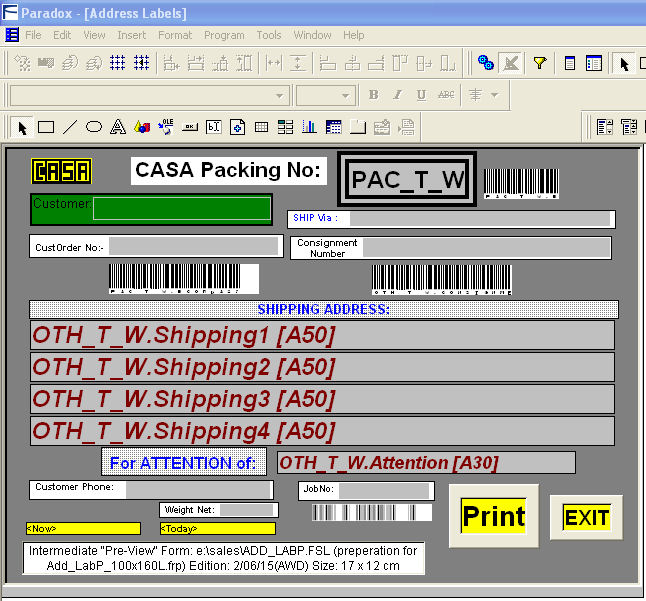Select the Box drawing tool
The height and width of the screenshot is (601, 646).
pyautogui.click(x=46, y=127)
